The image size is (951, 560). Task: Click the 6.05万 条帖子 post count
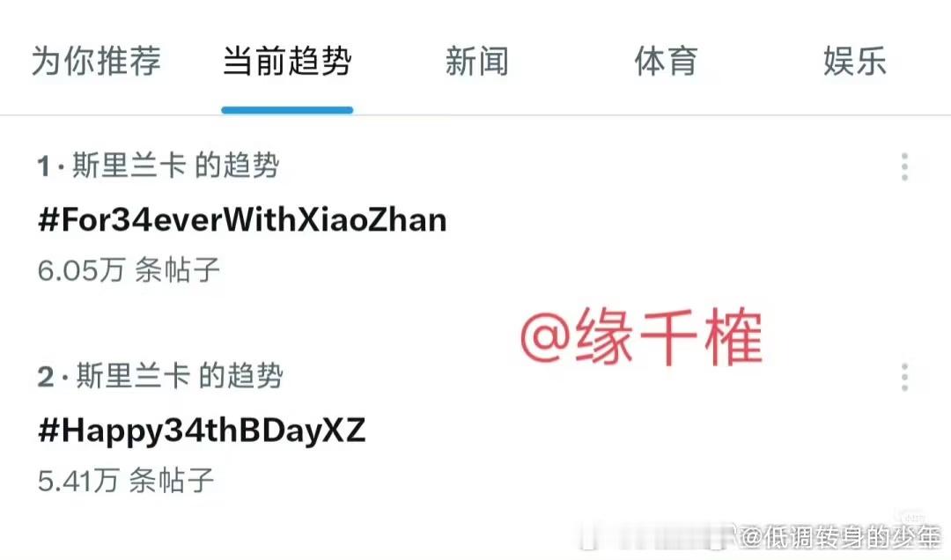pyautogui.click(x=129, y=270)
